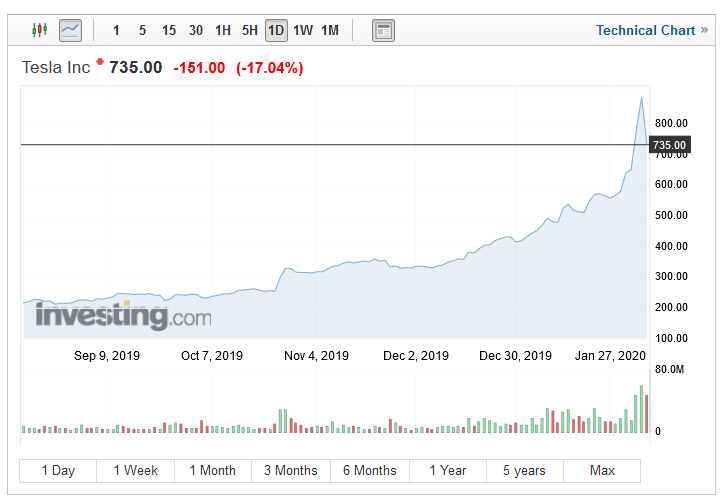Select the 1M interval

pos(330,31)
